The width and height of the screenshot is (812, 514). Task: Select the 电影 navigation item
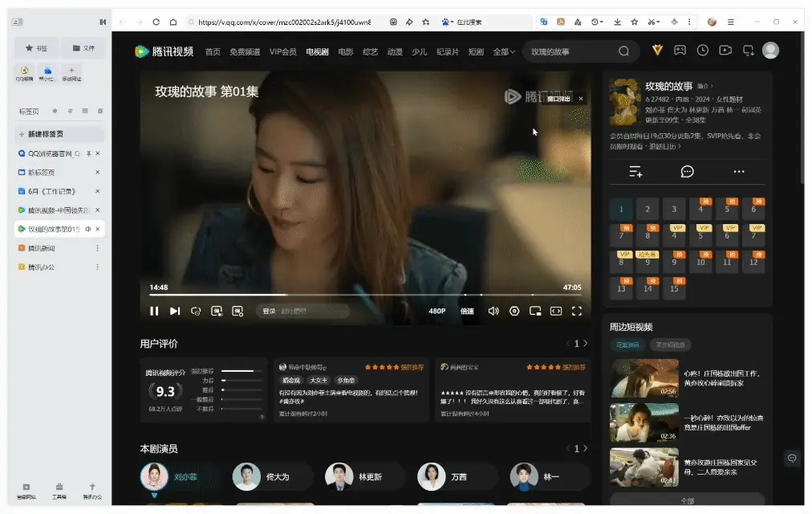tap(345, 52)
